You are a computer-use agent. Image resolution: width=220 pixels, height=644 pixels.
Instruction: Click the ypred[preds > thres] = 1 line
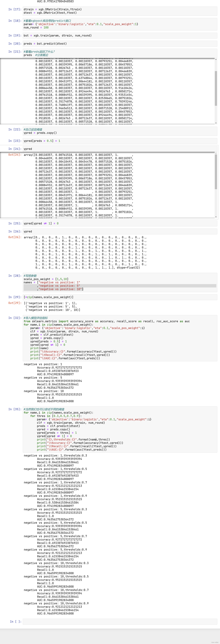pyautogui.click(x=57, y=433)
